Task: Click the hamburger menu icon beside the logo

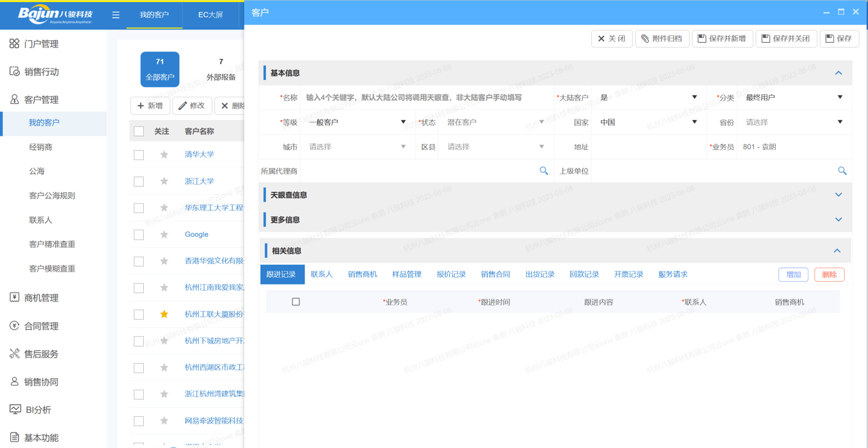Action: 116,15
